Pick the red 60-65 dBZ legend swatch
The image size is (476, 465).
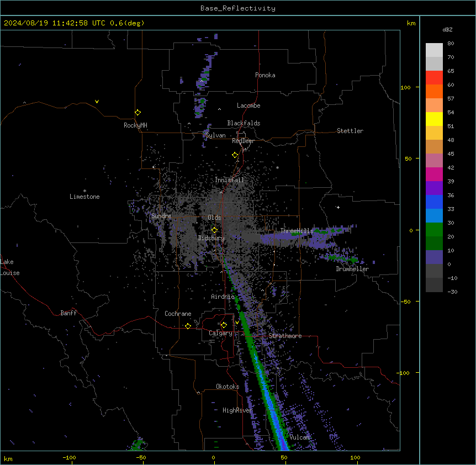[x=434, y=78]
